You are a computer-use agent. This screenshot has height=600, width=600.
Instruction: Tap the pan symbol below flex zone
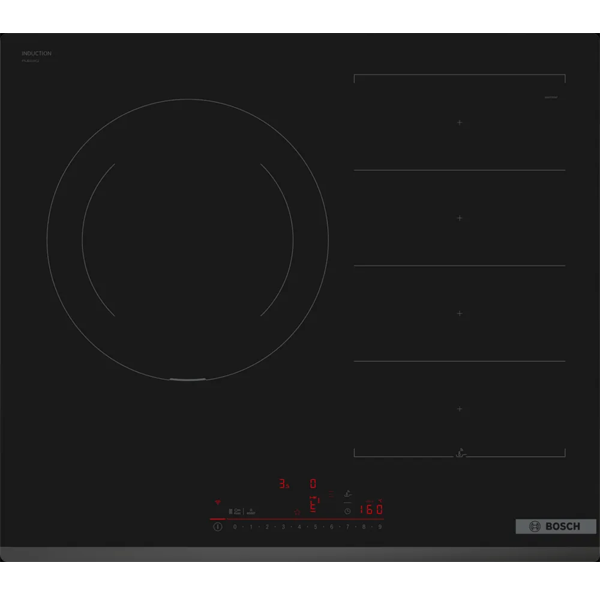pyautogui.click(x=461, y=451)
